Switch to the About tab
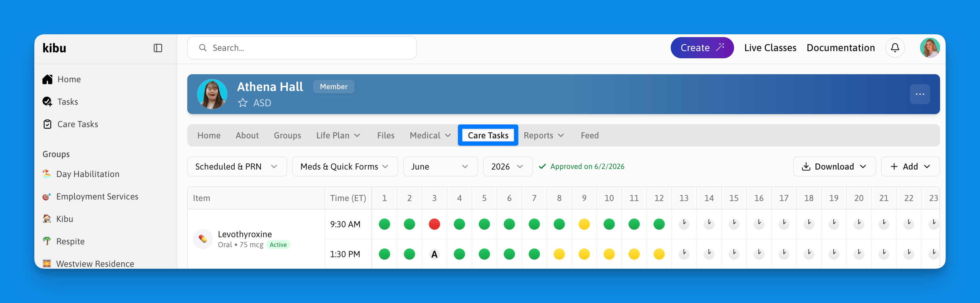 coord(247,135)
